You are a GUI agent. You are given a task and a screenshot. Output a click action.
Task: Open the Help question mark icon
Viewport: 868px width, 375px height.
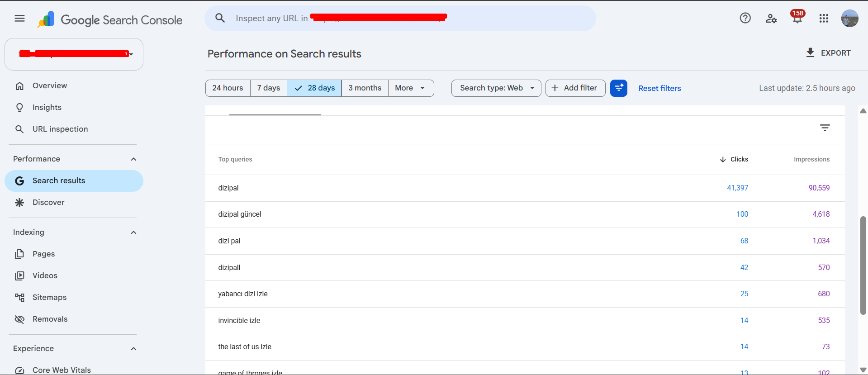point(745,18)
